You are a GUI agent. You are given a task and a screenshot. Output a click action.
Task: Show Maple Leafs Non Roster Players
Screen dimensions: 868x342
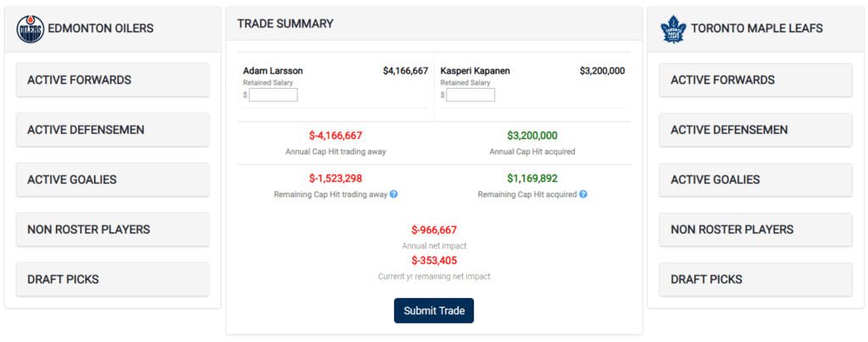[755, 229]
